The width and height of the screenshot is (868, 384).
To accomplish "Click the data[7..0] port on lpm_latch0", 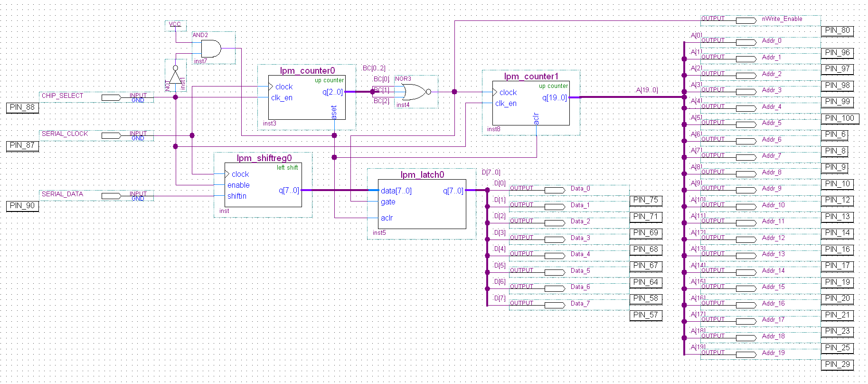I will click(396, 191).
